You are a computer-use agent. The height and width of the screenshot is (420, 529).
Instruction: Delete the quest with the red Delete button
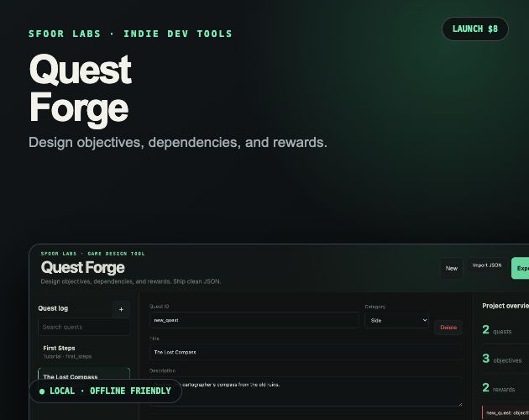(x=448, y=328)
